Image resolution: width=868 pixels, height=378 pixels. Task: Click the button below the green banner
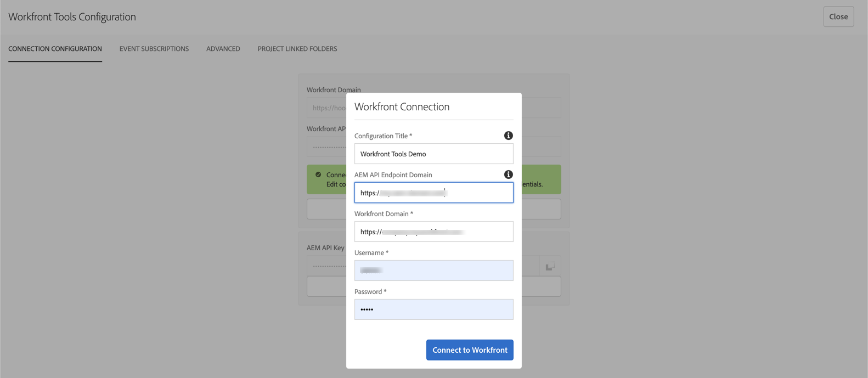coord(540,209)
